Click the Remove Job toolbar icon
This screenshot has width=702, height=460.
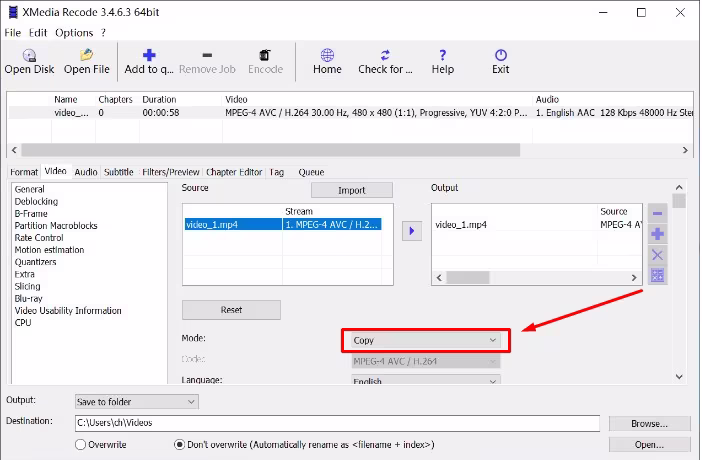[x=207, y=56]
